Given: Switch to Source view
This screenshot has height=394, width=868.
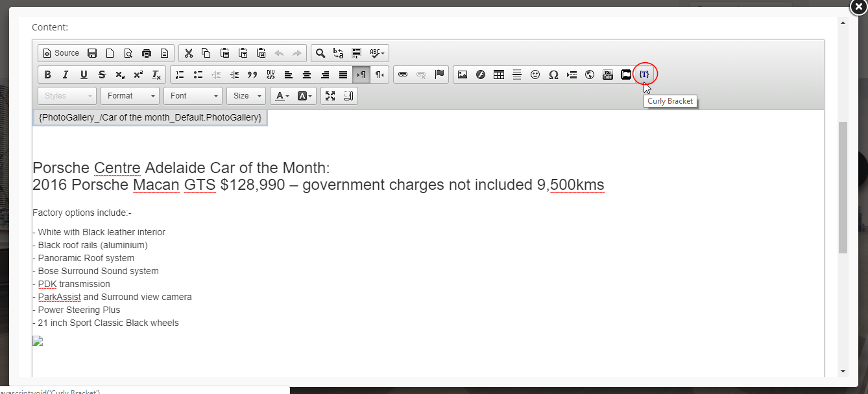Looking at the screenshot, I should coord(61,53).
